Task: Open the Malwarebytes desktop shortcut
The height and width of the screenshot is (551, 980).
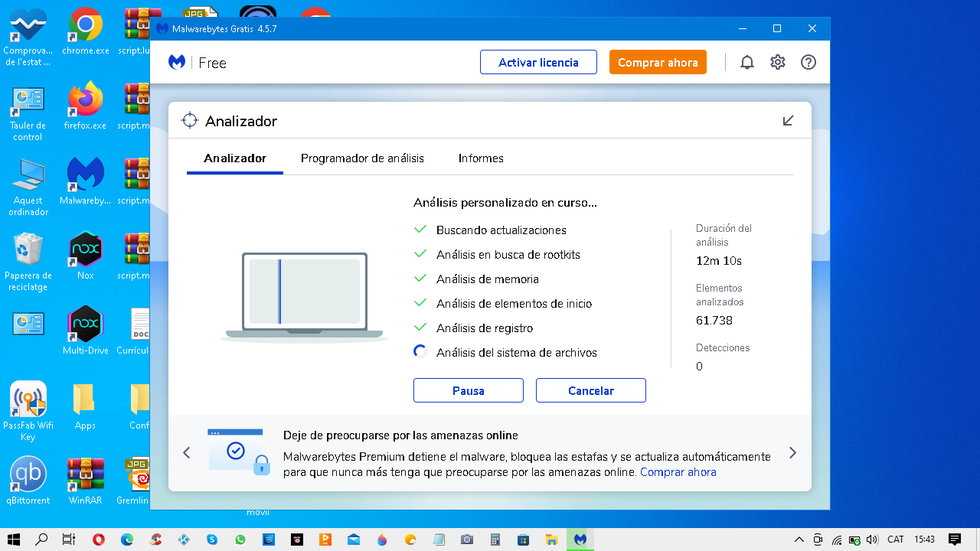Action: 85,181
